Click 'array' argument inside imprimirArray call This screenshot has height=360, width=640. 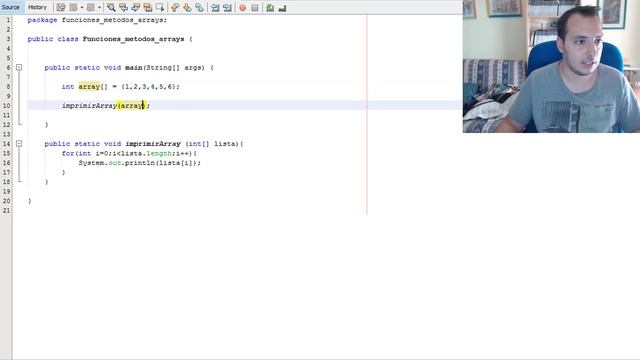[x=131, y=106]
